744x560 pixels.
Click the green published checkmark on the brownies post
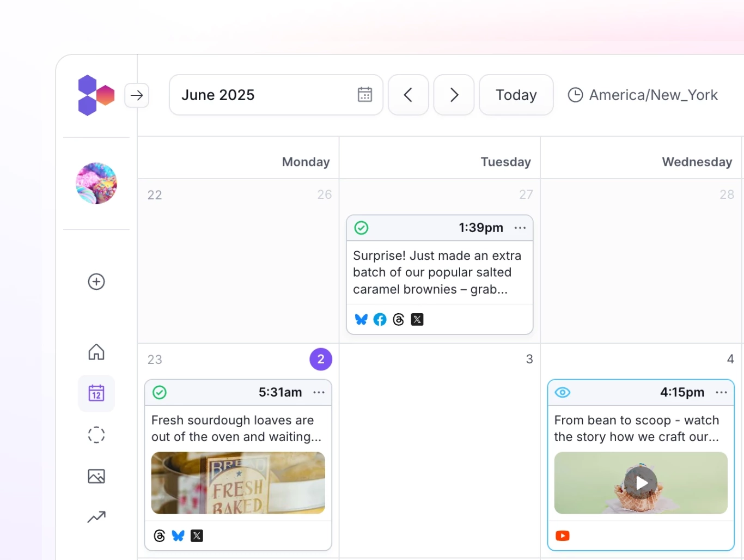point(361,228)
